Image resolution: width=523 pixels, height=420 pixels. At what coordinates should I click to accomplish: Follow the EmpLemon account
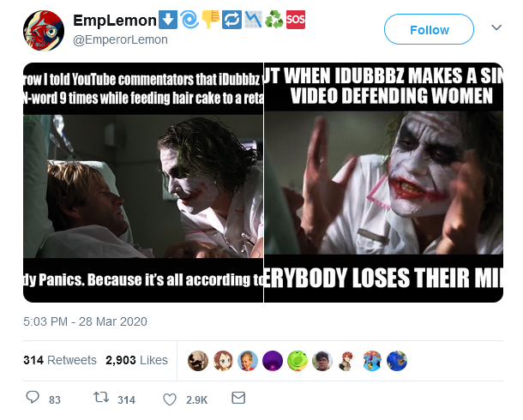click(x=429, y=29)
